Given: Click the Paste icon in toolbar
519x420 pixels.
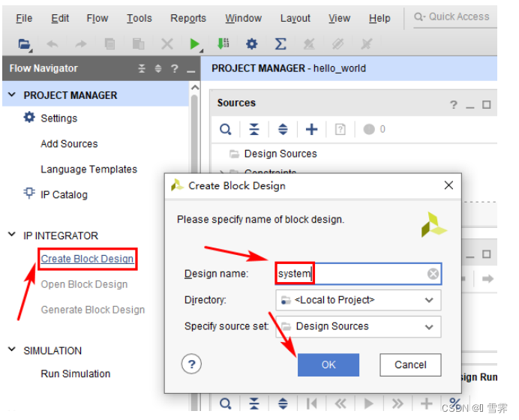Looking at the screenshot, I should 138,43.
